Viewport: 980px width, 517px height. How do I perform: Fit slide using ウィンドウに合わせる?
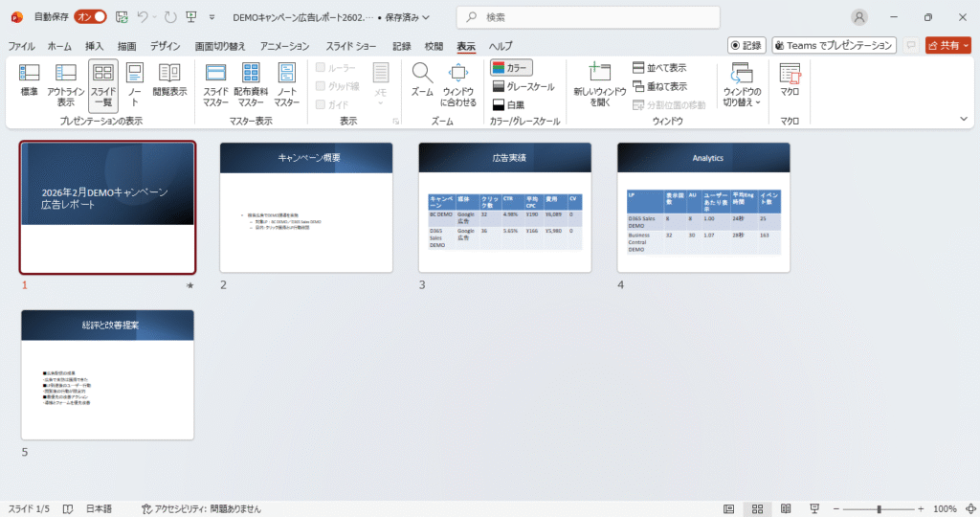coord(457,82)
